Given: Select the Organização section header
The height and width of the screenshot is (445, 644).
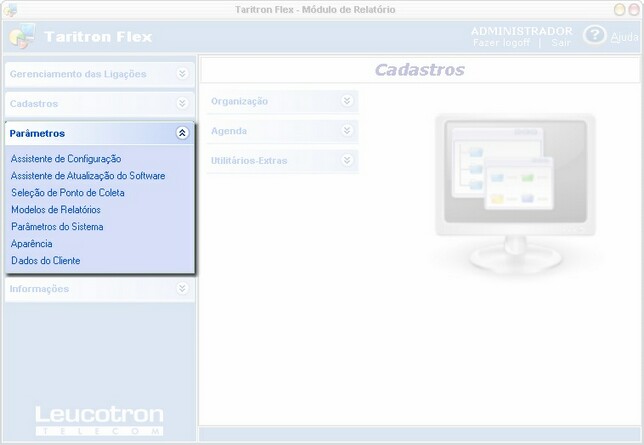Looking at the screenshot, I should (283, 101).
